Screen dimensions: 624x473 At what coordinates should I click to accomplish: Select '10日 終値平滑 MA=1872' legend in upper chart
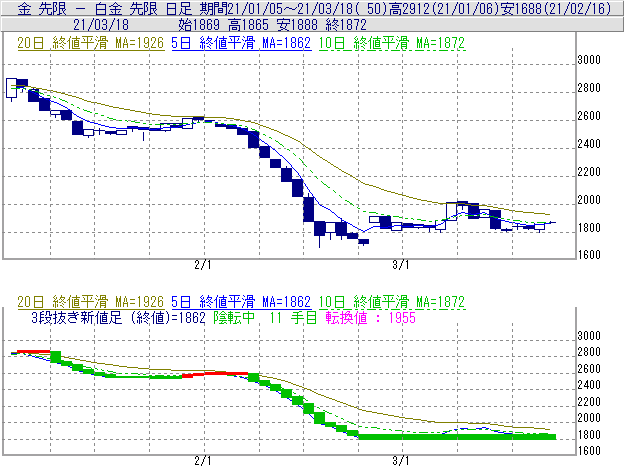point(392,43)
